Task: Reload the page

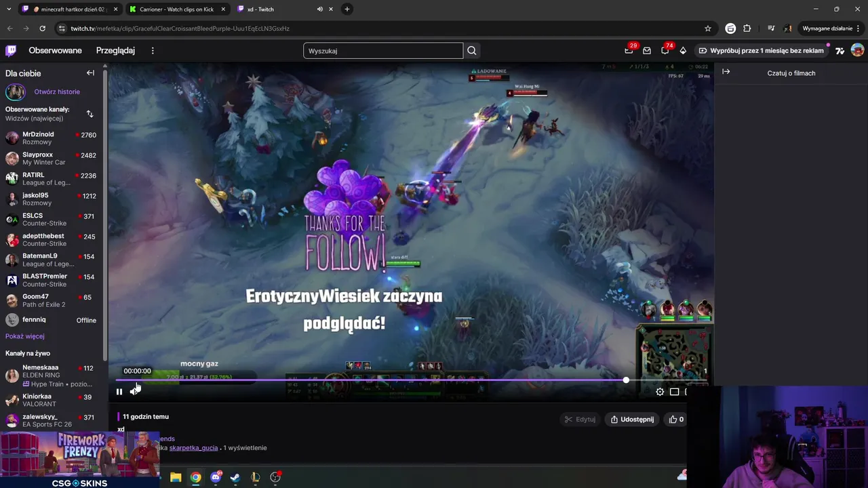Action: click(42, 28)
